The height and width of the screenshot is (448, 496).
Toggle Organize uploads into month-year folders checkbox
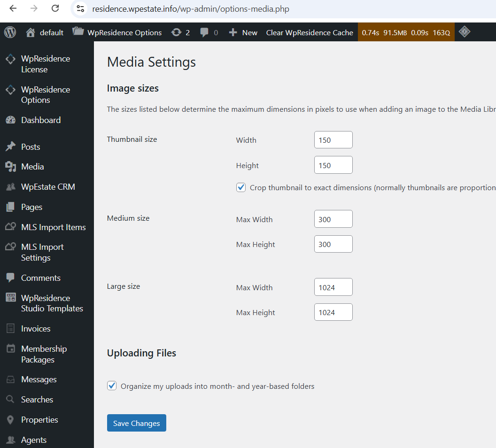(112, 386)
